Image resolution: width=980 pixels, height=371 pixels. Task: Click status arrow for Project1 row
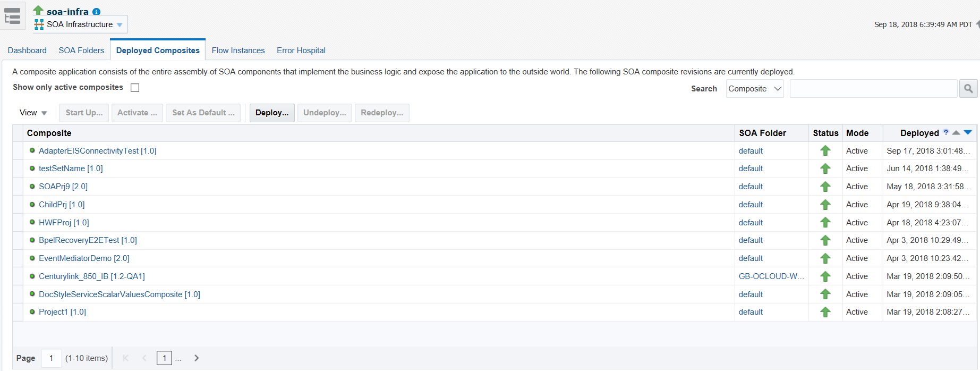[825, 312]
